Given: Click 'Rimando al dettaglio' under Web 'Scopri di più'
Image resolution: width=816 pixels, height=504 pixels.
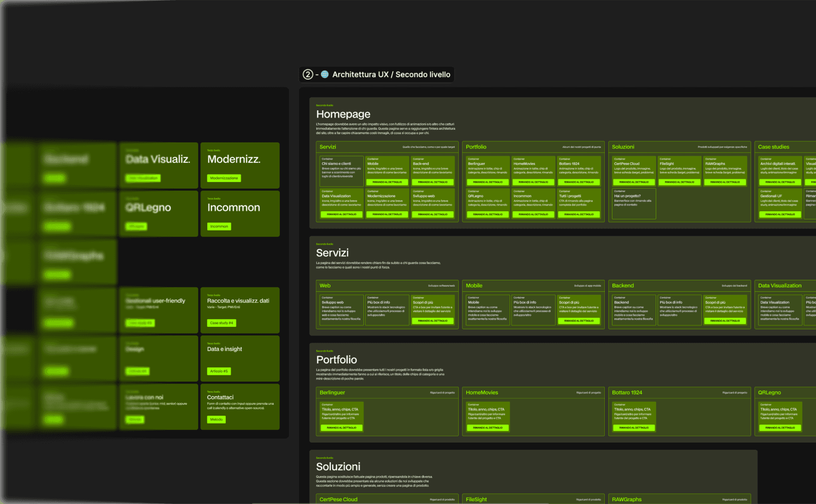Looking at the screenshot, I should tap(433, 321).
